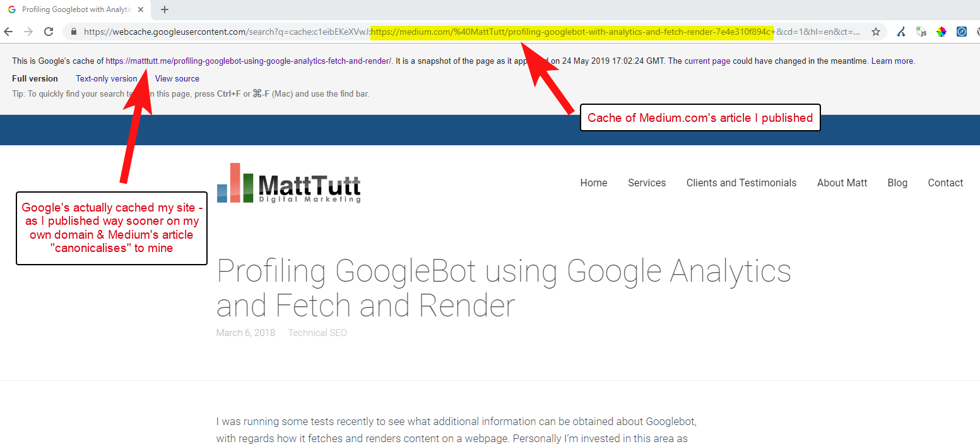This screenshot has width=980, height=444.
Task: Switch to Text-only version
Action: [107, 78]
